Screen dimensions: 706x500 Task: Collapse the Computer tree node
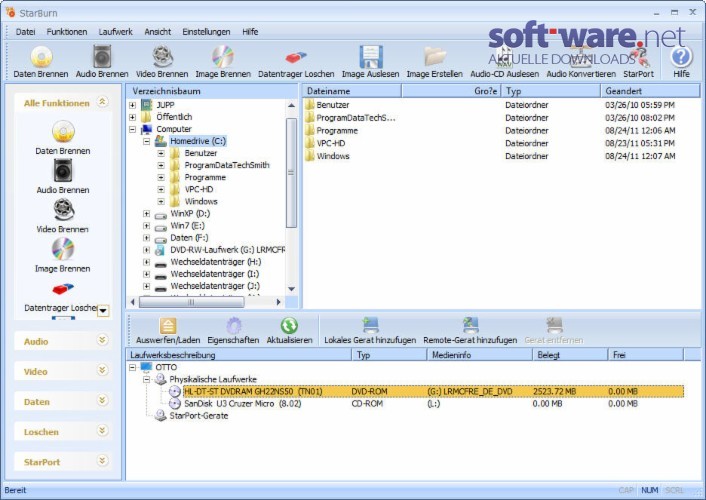(132, 129)
